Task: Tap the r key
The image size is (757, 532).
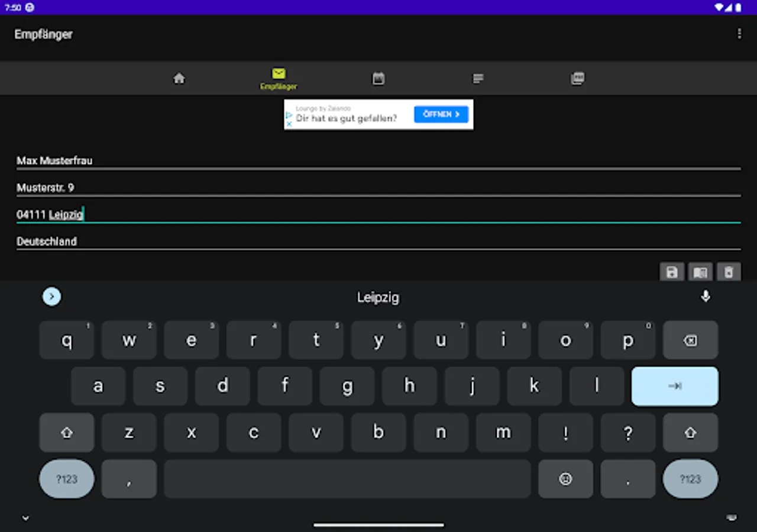Action: click(x=254, y=340)
